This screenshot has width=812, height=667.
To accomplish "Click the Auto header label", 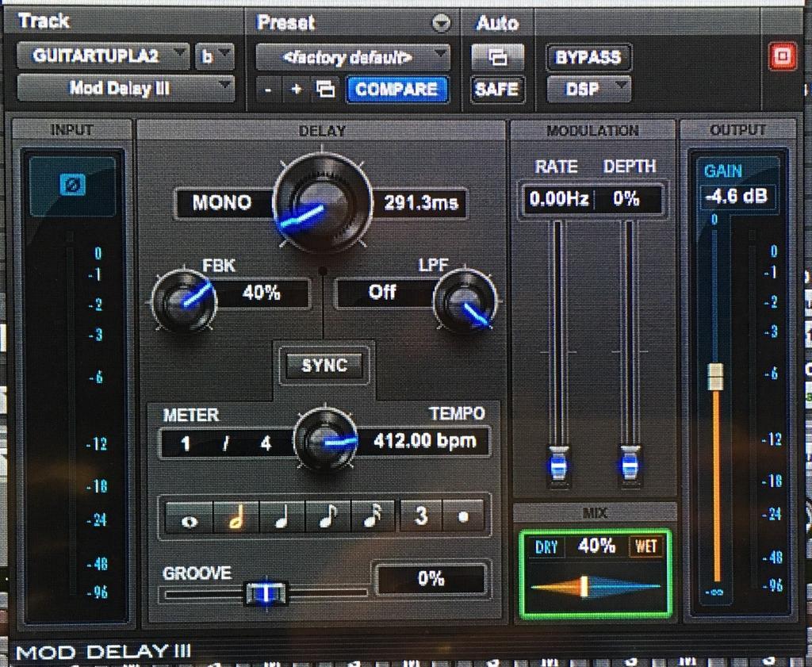I will [497, 23].
